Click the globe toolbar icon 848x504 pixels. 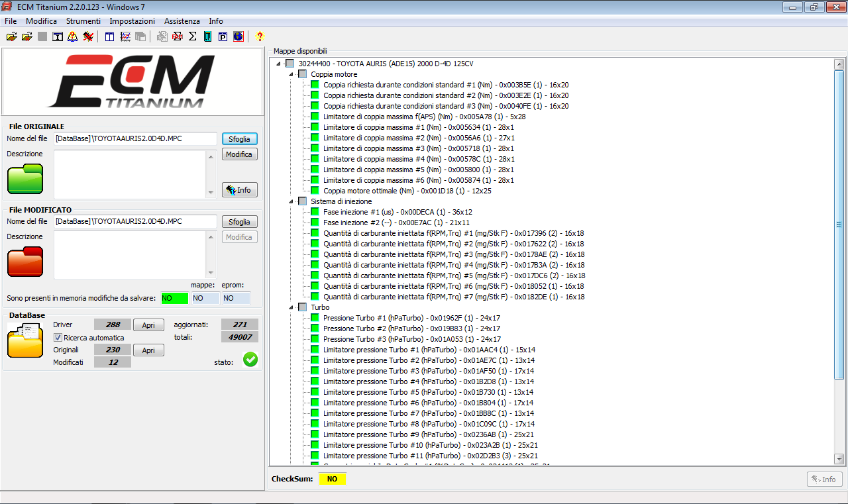tap(238, 36)
